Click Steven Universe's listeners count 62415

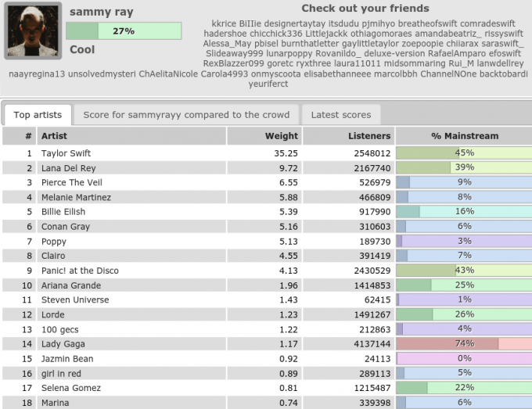click(376, 300)
